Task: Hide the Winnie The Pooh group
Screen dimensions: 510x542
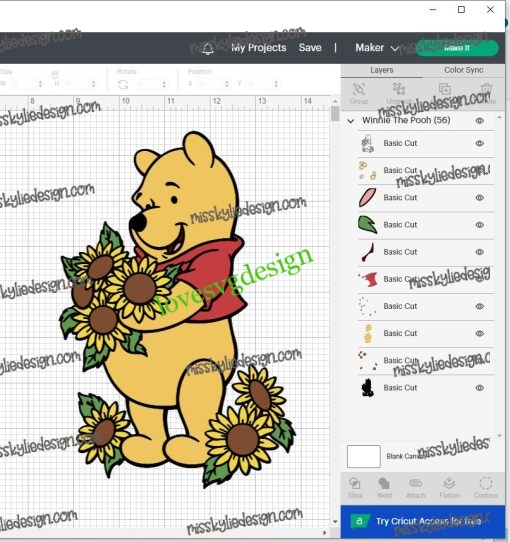Action: (x=479, y=121)
